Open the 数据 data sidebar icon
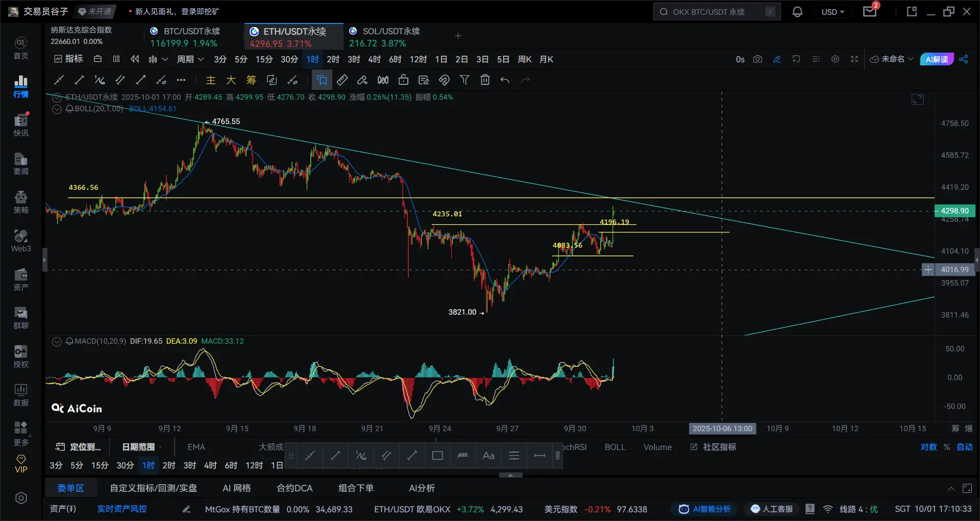The image size is (980, 521). [21, 395]
